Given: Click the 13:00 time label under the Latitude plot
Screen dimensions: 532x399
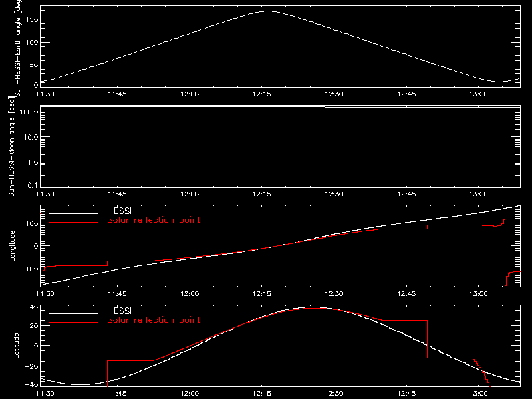Looking at the screenshot, I should 478,393.
